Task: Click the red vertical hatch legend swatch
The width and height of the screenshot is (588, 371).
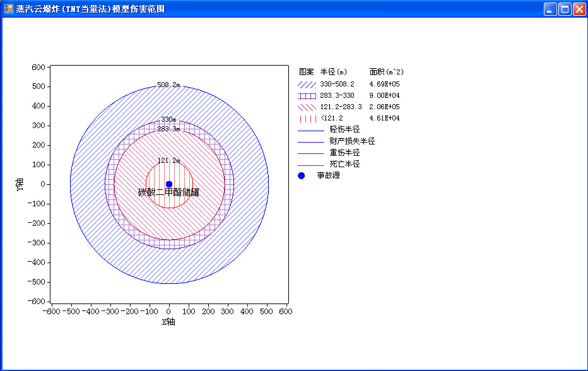Action: tap(307, 119)
